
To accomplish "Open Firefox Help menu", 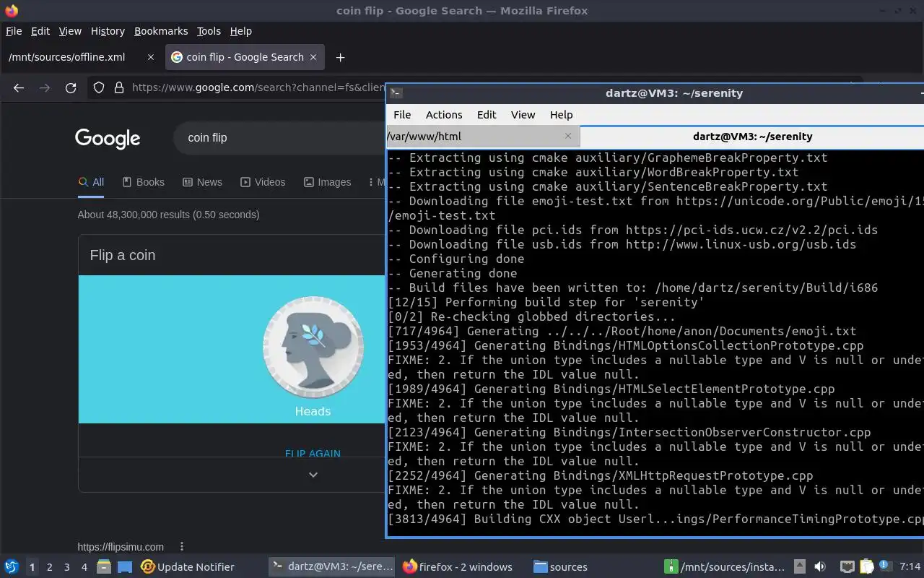I will (x=241, y=31).
